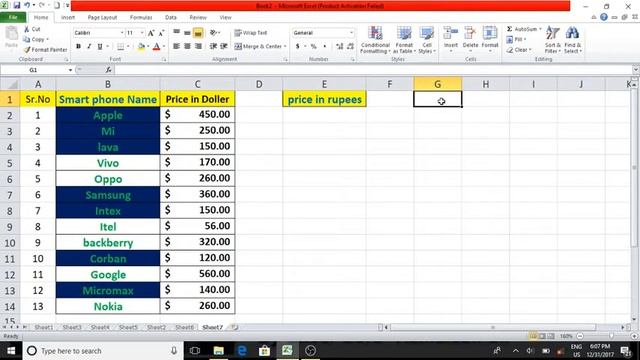Image resolution: width=640 pixels, height=360 pixels.
Task: Switch to the Data tab
Action: pos(171,18)
